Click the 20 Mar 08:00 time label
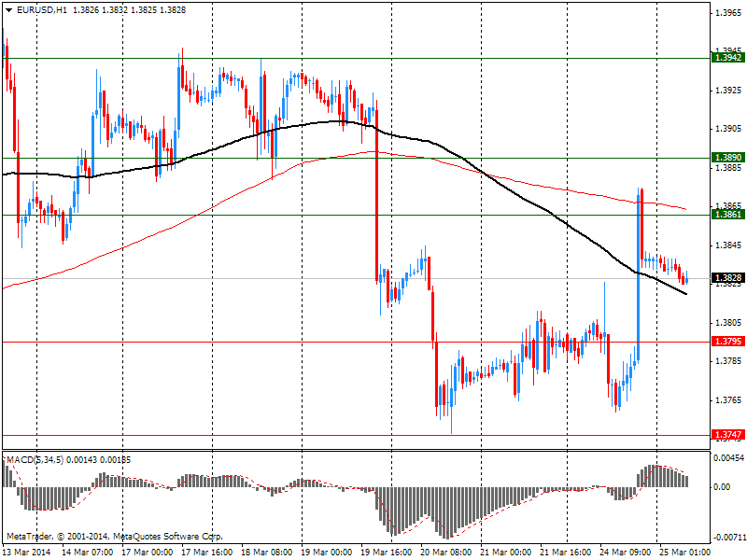The height and width of the screenshot is (560, 747). (446, 553)
